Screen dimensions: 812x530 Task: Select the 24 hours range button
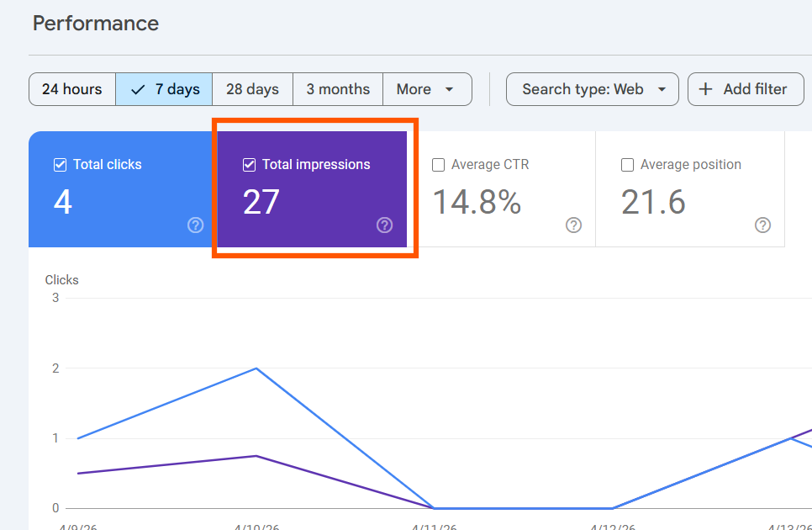[71, 88]
